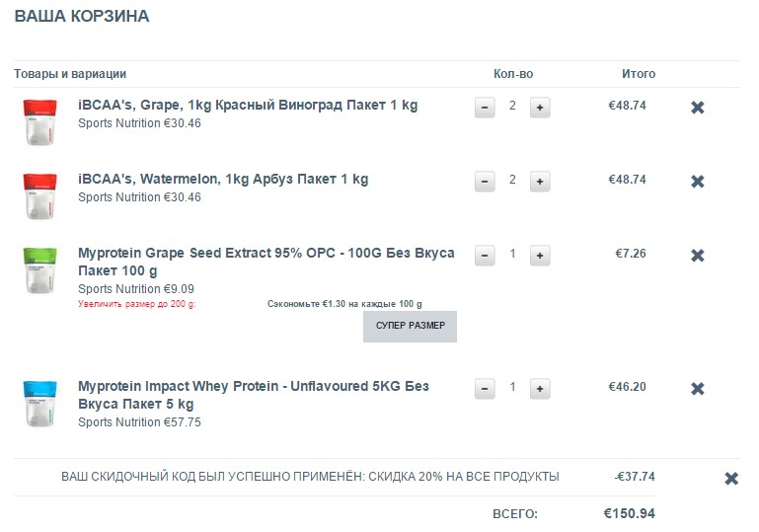This screenshot has width=759, height=532.
Task: Click the СУПЕР РАЗМЕР button
Action: pyautogui.click(x=410, y=326)
